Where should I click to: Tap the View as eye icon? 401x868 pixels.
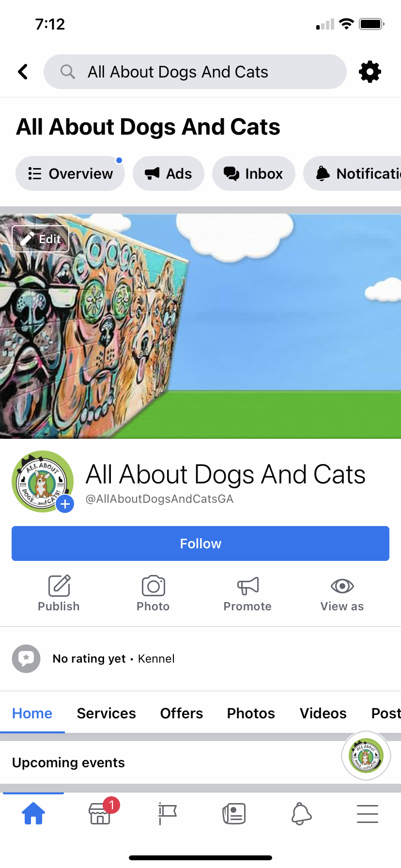click(x=342, y=586)
